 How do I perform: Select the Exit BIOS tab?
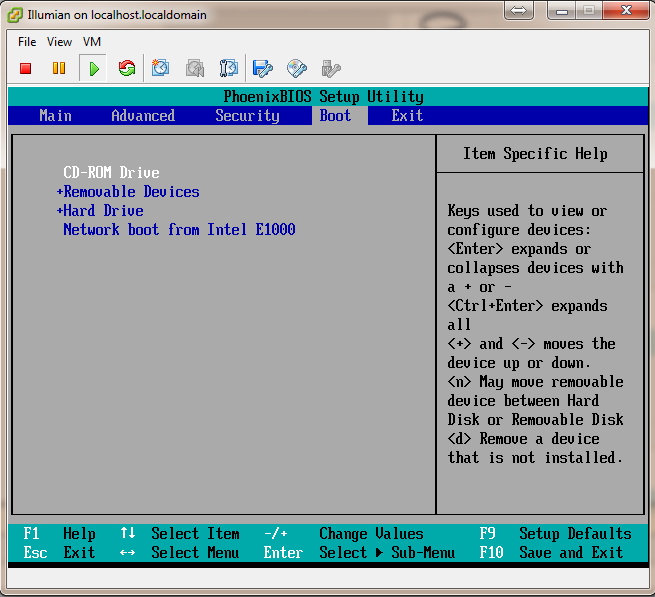(407, 116)
